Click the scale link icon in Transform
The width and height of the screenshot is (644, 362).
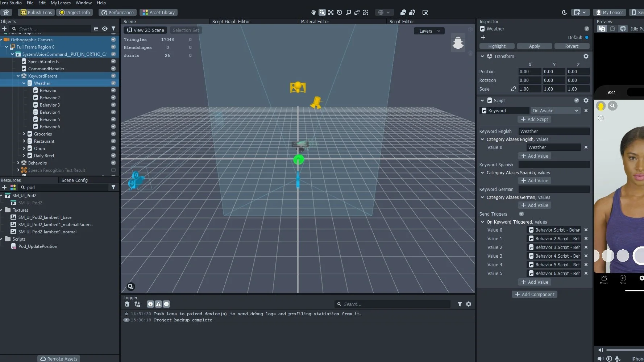[513, 89]
